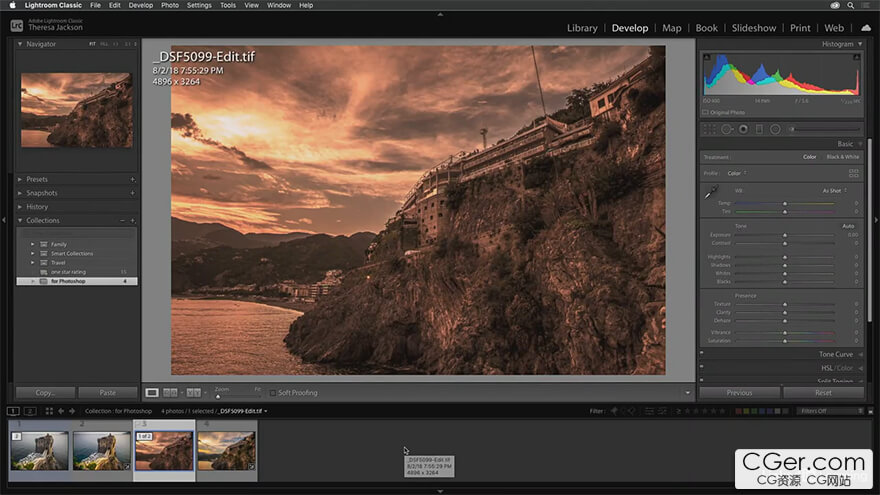Open the Filters Off dropdown
Screen dimensions: 880x495
click(x=830, y=411)
